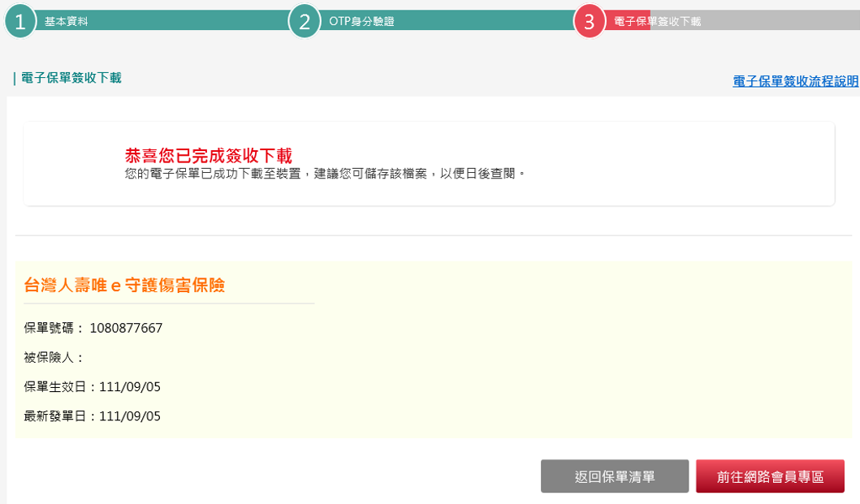Click the 返回保單清單 button

pos(615,476)
